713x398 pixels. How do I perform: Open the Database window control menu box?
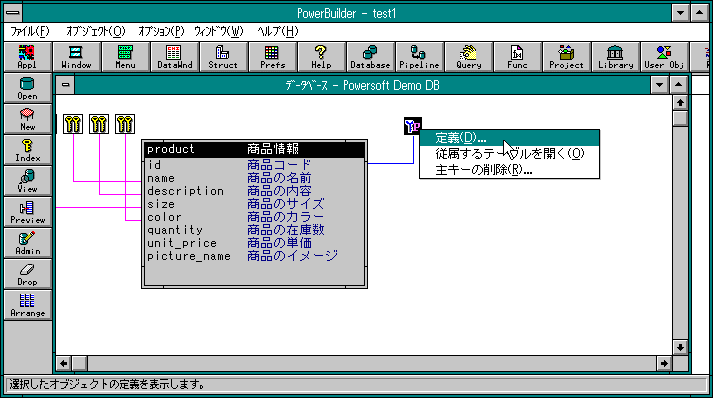click(x=65, y=85)
